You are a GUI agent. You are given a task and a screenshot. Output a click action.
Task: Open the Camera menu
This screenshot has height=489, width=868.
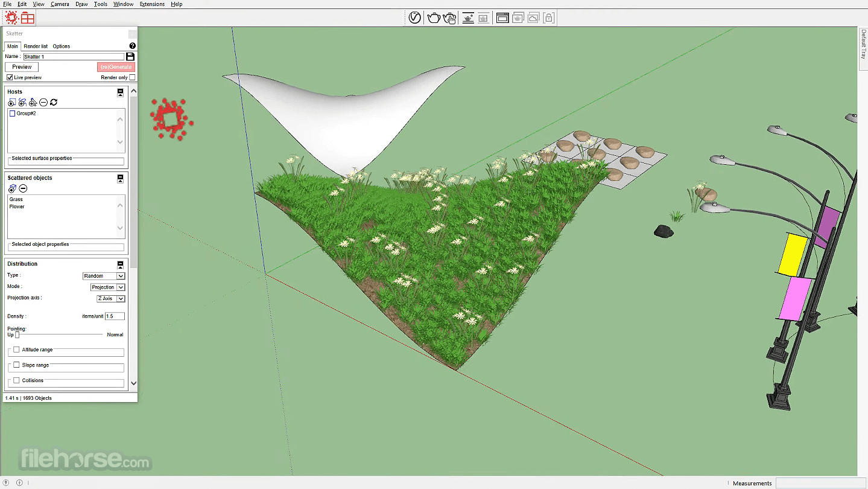click(x=60, y=4)
